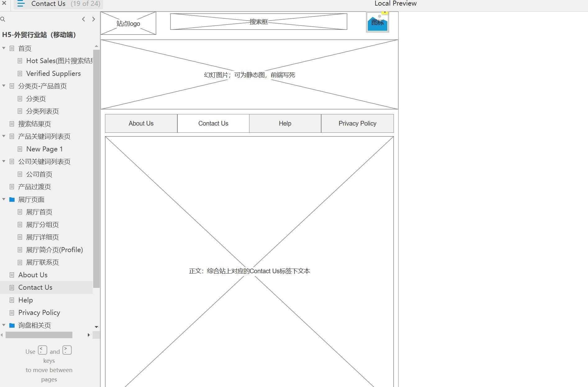Viewport: 588px width, 387px height.
Task: Collapse the 分类页-产品首页 tree node
Action: [4, 86]
